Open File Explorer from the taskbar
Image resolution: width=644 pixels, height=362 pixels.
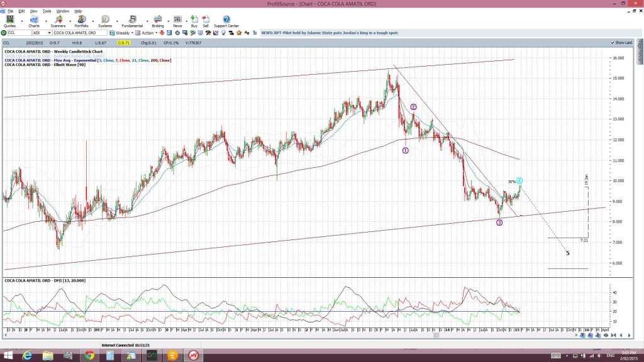[48, 356]
